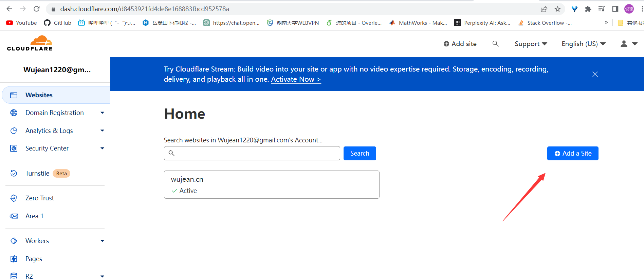The height and width of the screenshot is (279, 644).
Task: Reload the Cloudflare dashboard page
Action: click(x=37, y=9)
